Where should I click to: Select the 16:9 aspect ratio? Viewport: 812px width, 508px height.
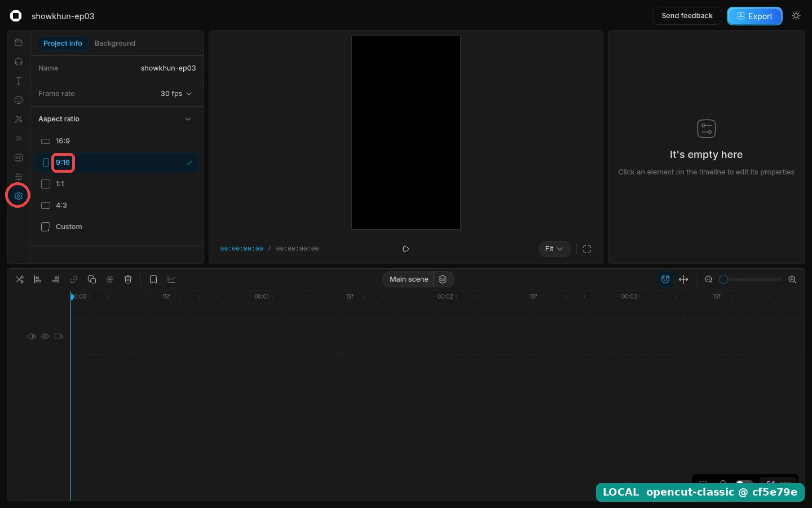click(x=117, y=141)
